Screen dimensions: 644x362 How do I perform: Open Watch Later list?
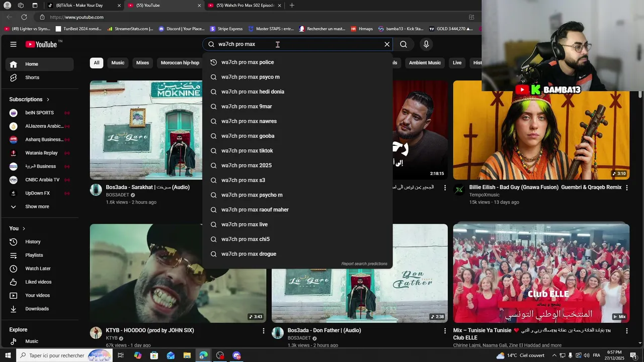point(39,268)
